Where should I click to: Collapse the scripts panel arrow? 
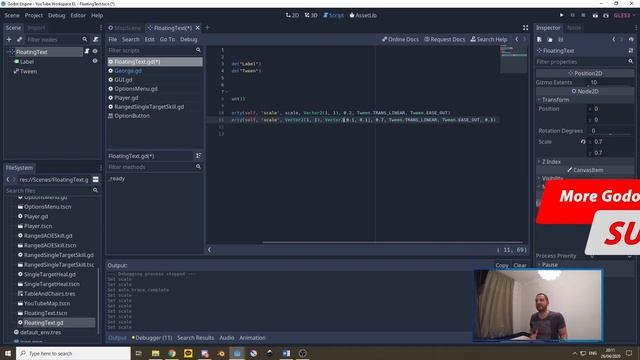pos(209,249)
